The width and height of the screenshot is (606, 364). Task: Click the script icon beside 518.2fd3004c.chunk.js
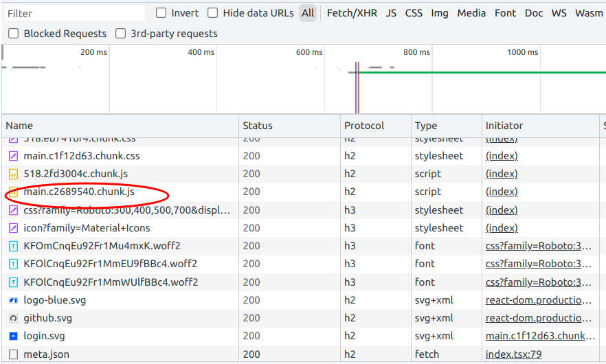coord(13,174)
